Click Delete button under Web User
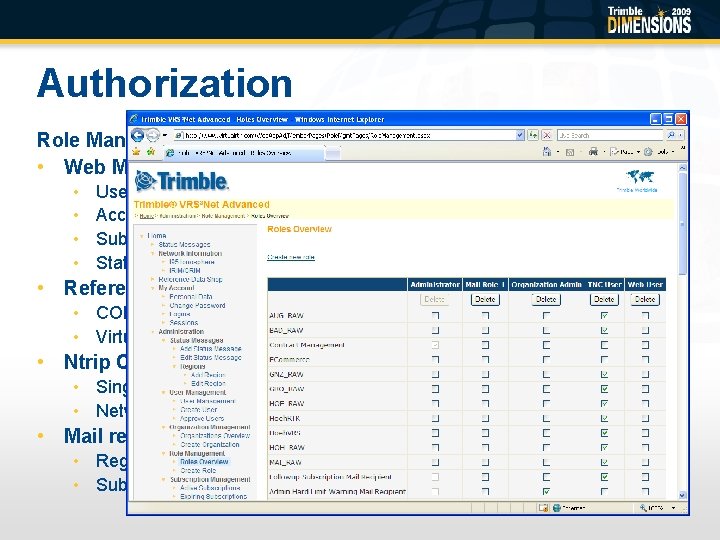The width and height of the screenshot is (720, 540). (645, 299)
